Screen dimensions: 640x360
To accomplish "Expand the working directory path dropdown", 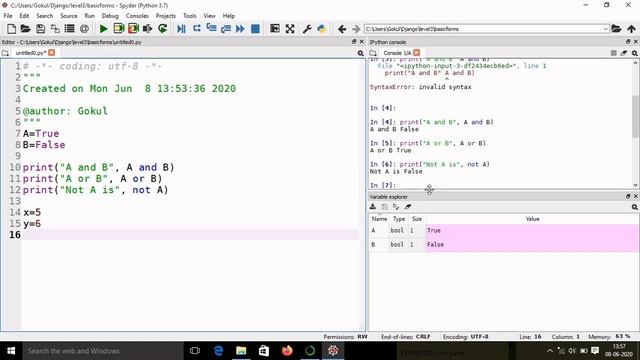I will tap(605, 29).
